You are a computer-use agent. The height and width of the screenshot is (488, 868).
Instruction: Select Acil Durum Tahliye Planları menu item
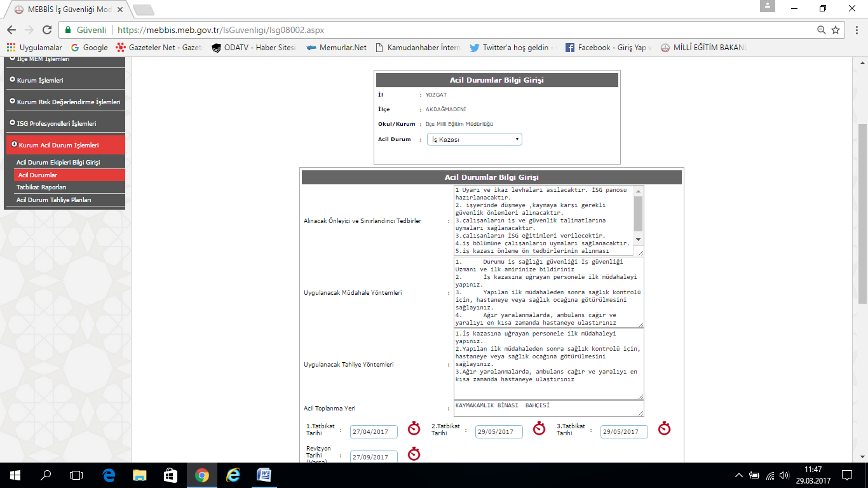(54, 200)
